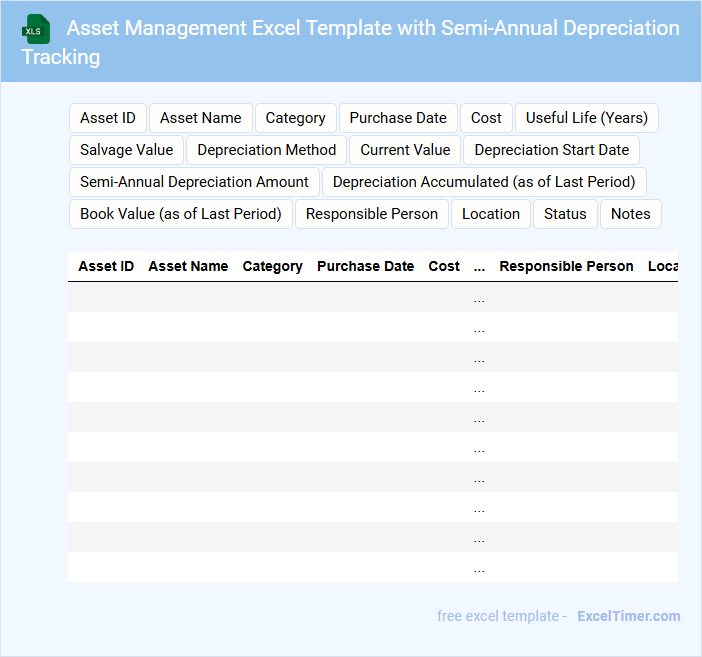Select the Depreciation Start Date tag
This screenshot has width=702, height=657.
(x=551, y=150)
